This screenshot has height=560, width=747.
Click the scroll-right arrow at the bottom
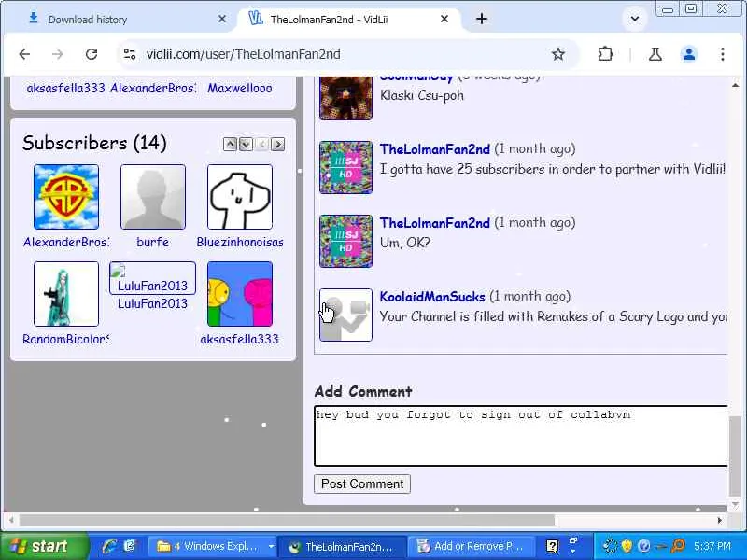[x=719, y=521]
